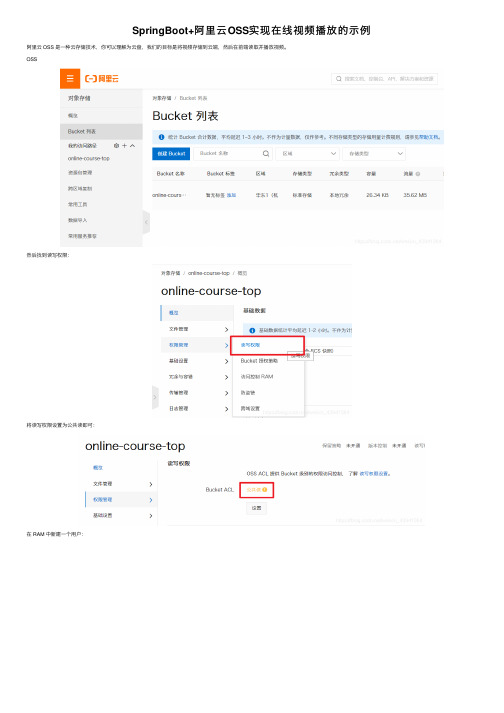Expand 基础设置 chevron in overview screenshot
Screen dimensions: 504x713
point(227,361)
